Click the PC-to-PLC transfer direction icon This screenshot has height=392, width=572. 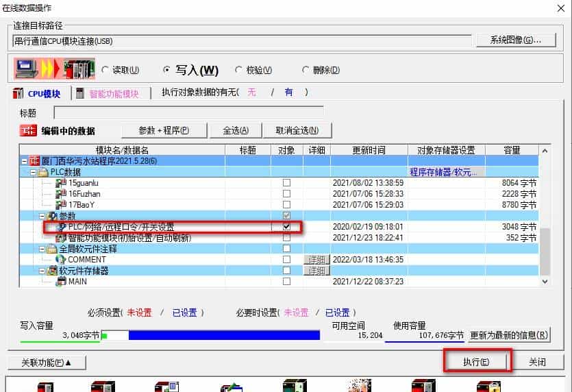[x=54, y=69]
